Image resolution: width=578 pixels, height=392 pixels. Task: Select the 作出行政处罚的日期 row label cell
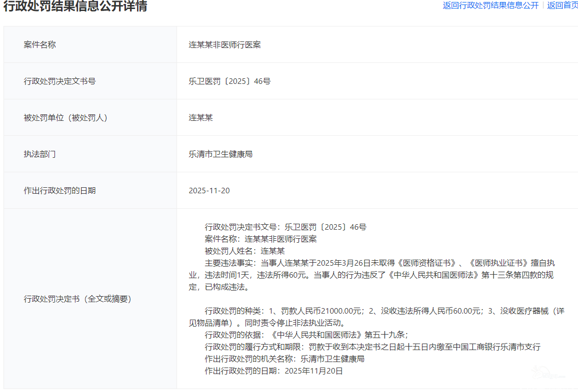click(59, 190)
